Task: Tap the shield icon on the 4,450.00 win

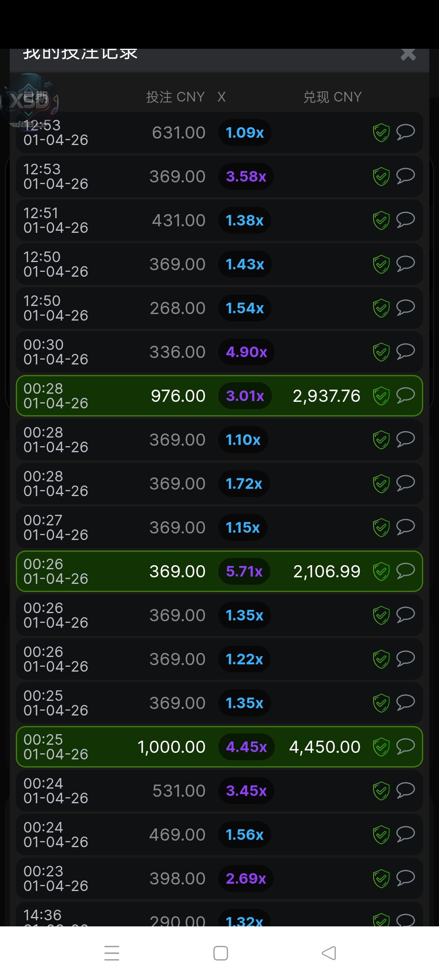Action: [x=381, y=747]
